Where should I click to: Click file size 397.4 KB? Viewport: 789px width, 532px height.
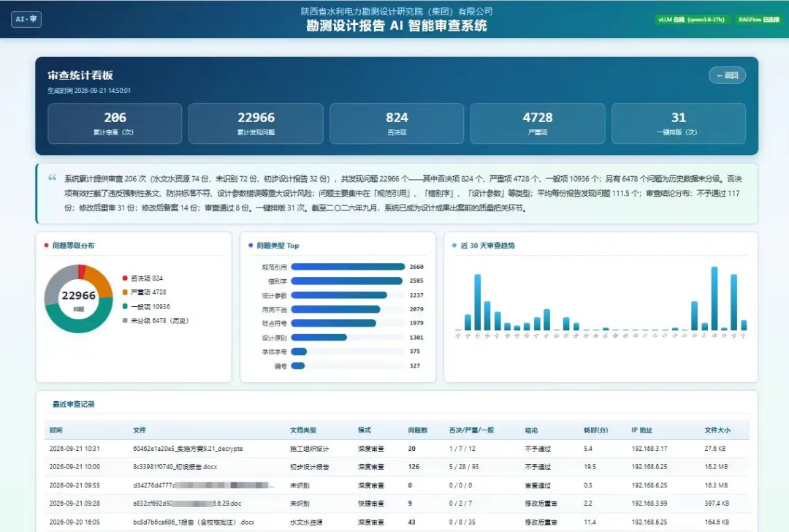tap(717, 503)
